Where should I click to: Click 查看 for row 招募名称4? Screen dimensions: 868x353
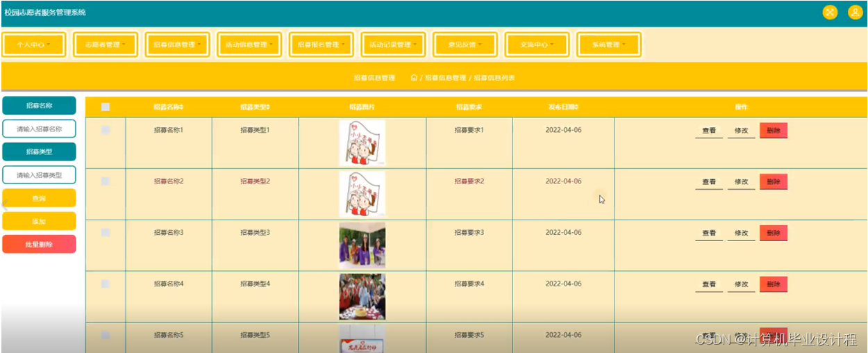(x=709, y=285)
